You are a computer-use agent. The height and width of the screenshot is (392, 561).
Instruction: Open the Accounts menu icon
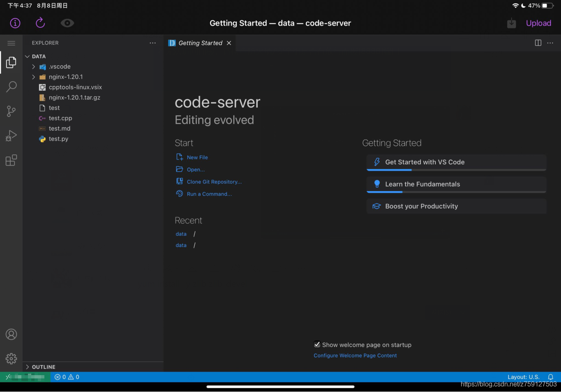(12, 334)
